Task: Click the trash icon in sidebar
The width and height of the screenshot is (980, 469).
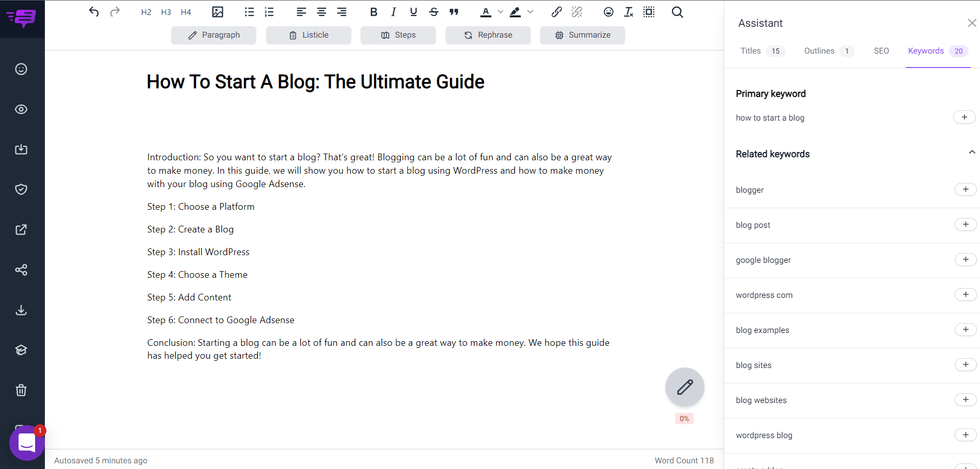Action: [21, 390]
